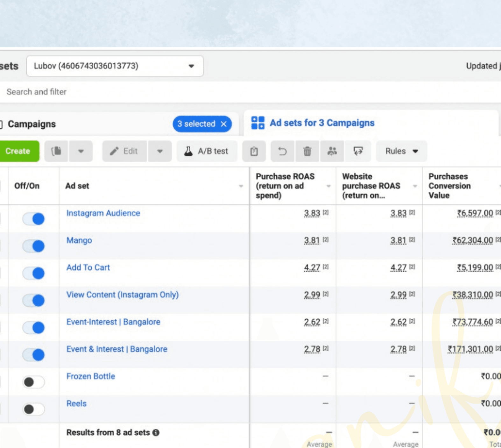Click the pencil Edit button
Image resolution: width=501 pixels, height=448 pixels.
coord(124,151)
